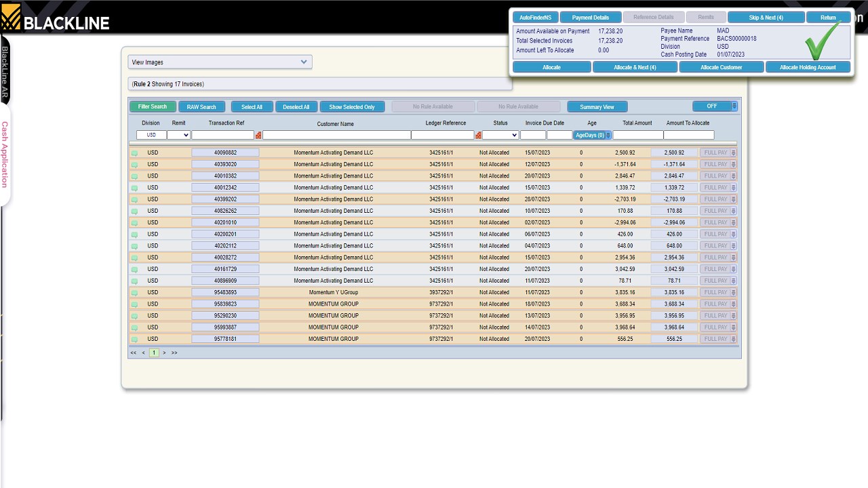Open the comment icon for invoice 95290230
Viewport: 868px width, 488px height.
click(134, 316)
